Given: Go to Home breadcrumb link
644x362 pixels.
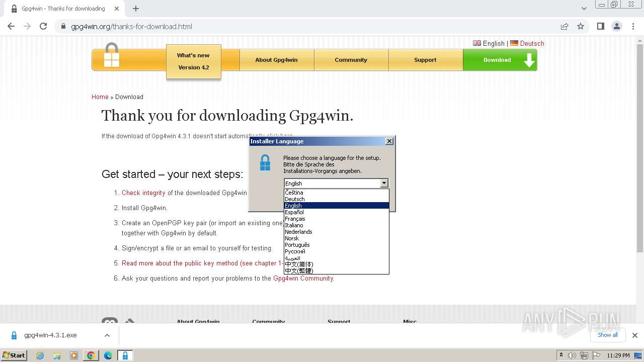Looking at the screenshot, I should [x=100, y=97].
